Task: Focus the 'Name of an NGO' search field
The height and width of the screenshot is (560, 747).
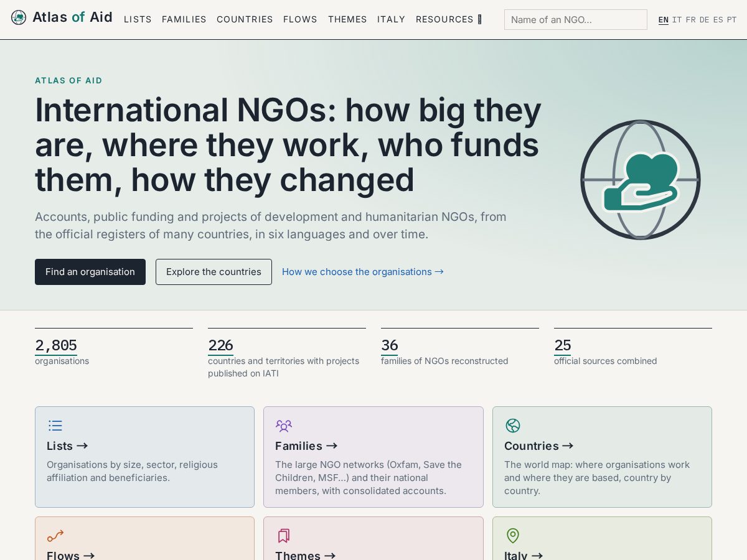Action: coord(576,19)
